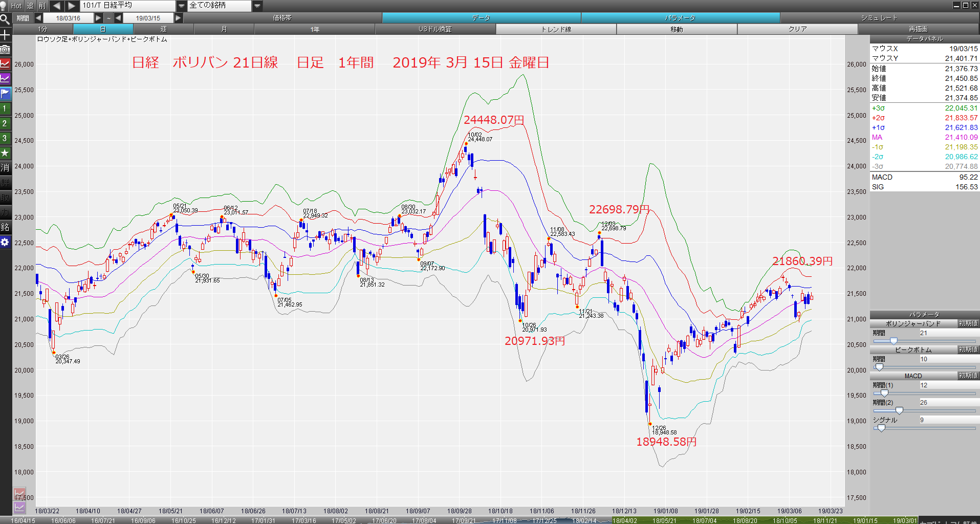
Task: Open the Hot stocks list
Action: click(16, 6)
